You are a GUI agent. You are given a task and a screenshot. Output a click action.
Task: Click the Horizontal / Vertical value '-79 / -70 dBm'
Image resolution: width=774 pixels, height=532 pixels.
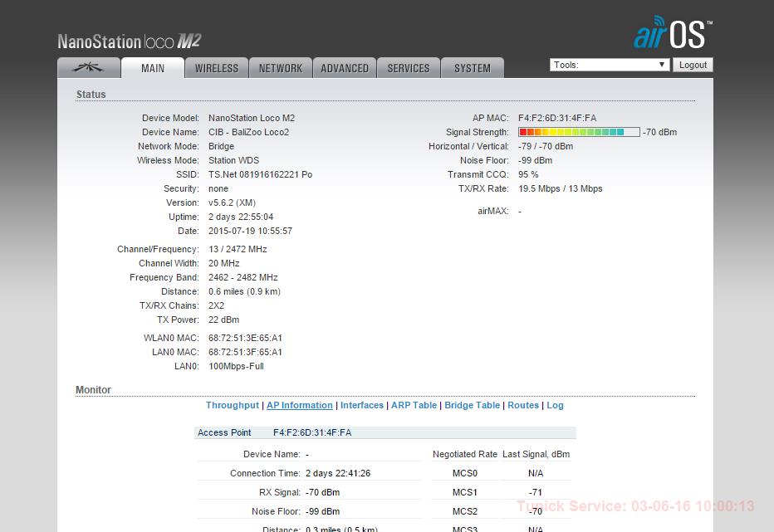[x=546, y=147]
